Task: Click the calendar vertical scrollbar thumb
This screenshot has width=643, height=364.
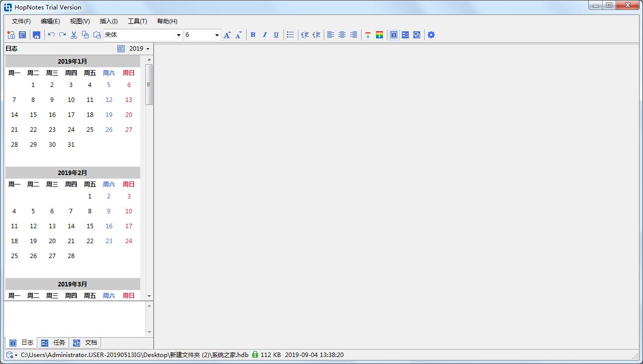Action: pos(149,85)
